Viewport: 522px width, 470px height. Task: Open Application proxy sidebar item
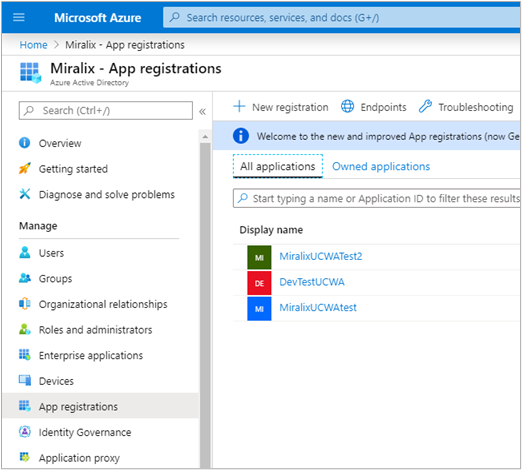coord(79,458)
